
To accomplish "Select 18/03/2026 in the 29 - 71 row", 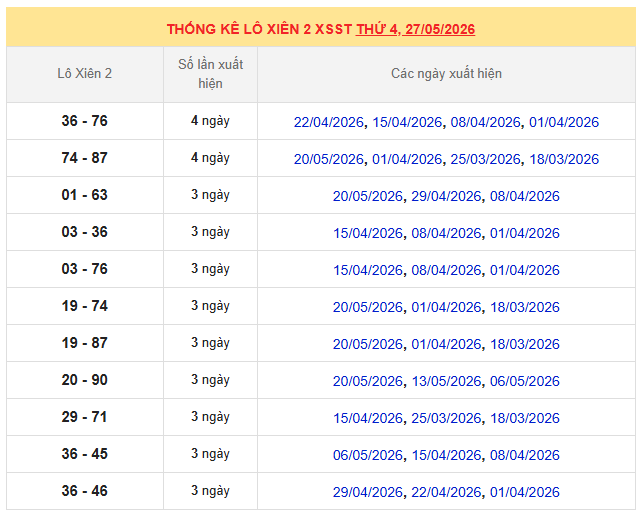I will [x=524, y=418].
